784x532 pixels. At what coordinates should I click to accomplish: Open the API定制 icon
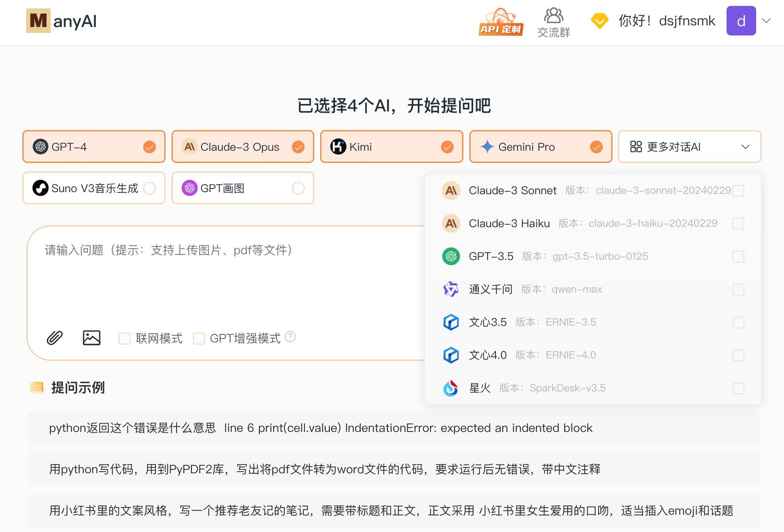[x=501, y=22]
